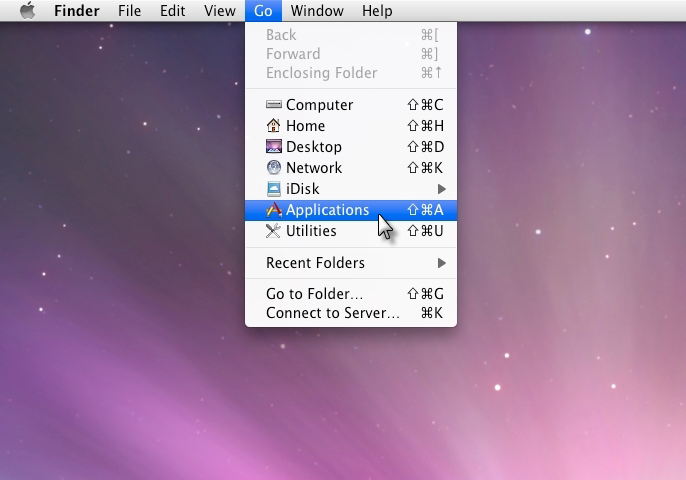The width and height of the screenshot is (686, 480).
Task: Close the highlighted Go menu
Action: 263,11
